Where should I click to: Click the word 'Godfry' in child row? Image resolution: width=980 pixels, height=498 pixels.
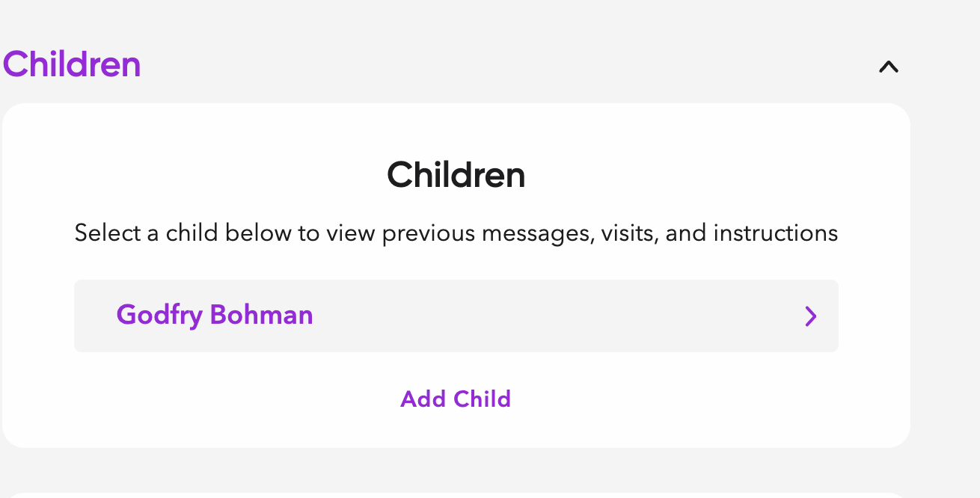click(x=159, y=315)
